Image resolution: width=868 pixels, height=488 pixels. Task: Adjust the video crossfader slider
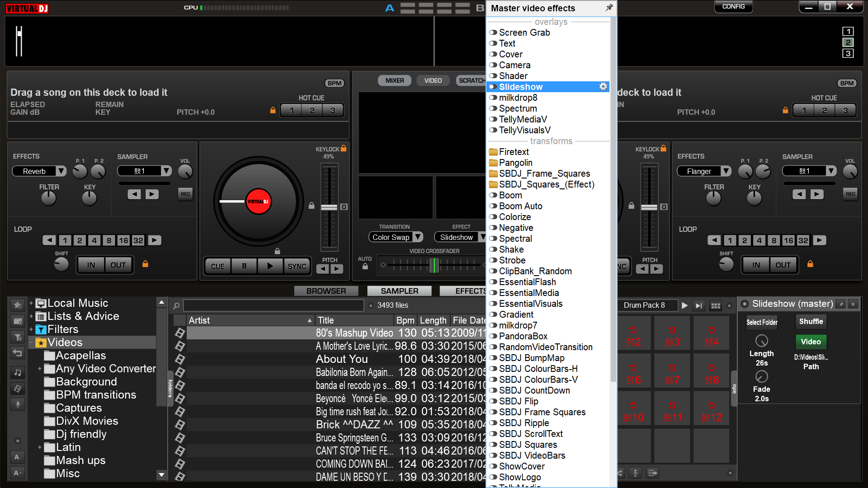coord(434,265)
